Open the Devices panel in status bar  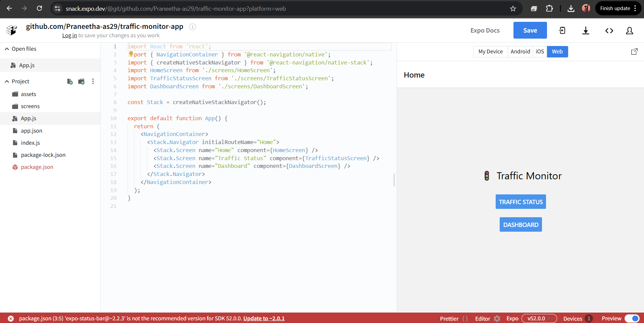(578, 318)
